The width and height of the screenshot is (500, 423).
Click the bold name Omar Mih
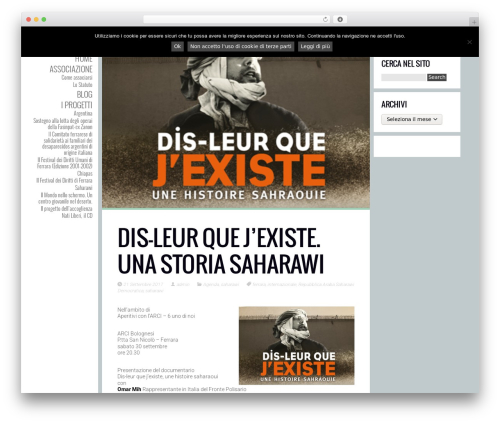click(x=129, y=389)
